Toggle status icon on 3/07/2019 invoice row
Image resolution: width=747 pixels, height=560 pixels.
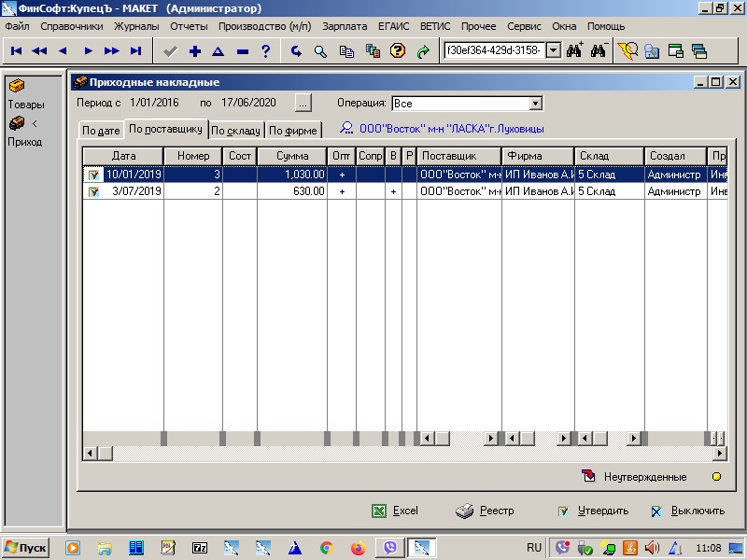[93, 191]
